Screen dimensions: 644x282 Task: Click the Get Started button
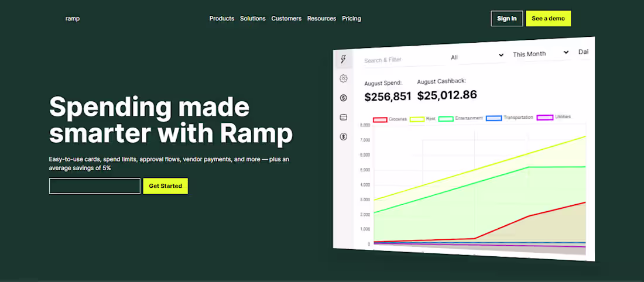tap(165, 186)
